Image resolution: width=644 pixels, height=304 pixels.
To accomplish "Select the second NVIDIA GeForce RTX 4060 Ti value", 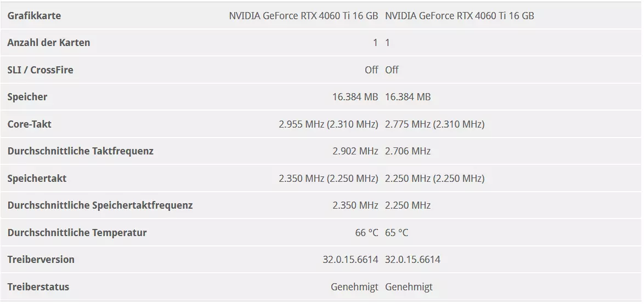I will tap(460, 16).
